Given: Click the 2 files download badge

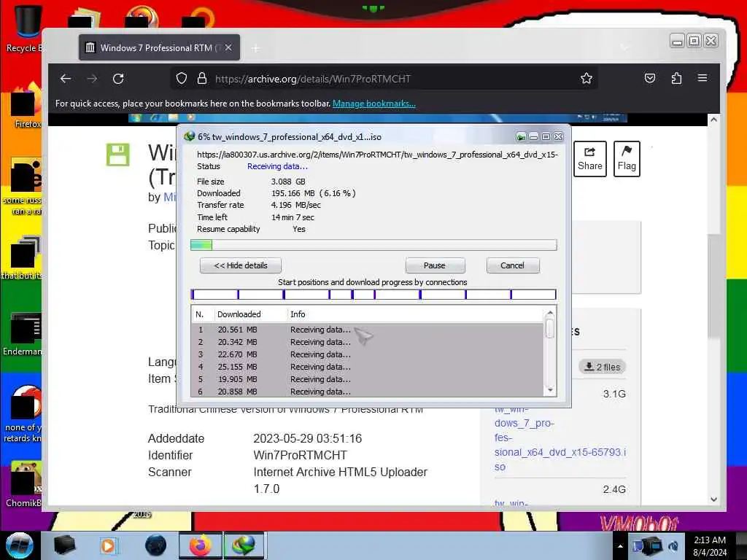Looking at the screenshot, I should tap(603, 367).
